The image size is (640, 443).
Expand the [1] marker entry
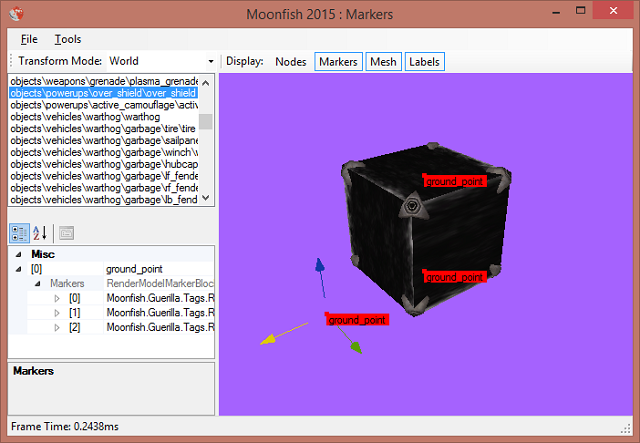coord(57,312)
